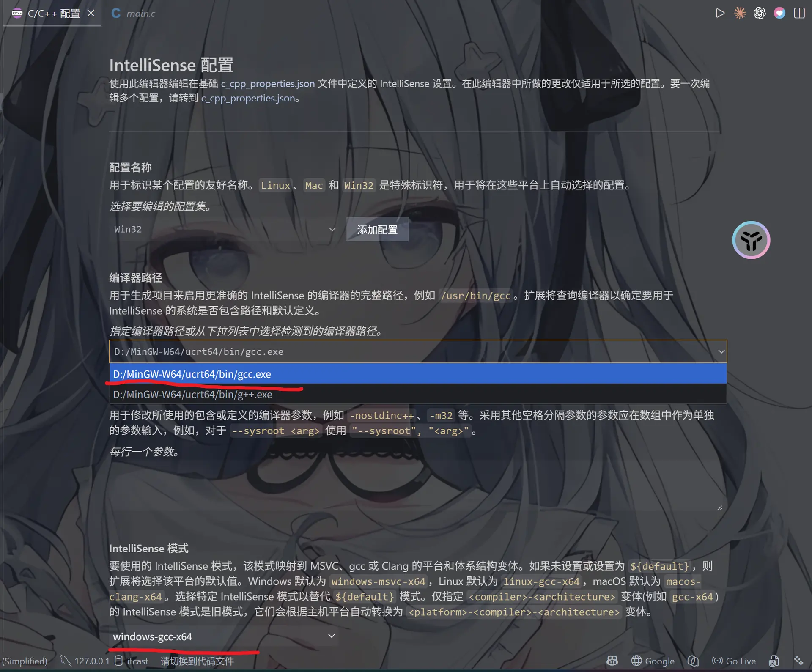
Task: Click the 请切换到代码文件 status bar text
Action: 197,661
